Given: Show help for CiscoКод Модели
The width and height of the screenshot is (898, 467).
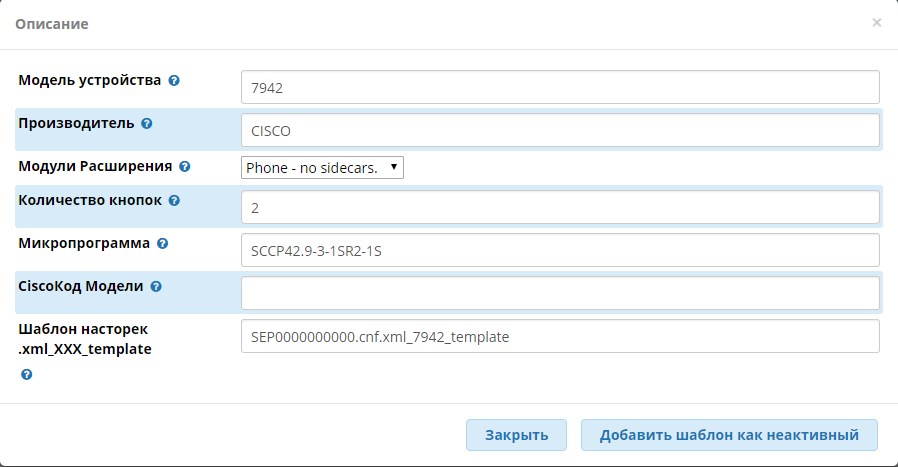Looking at the screenshot, I should (156, 287).
